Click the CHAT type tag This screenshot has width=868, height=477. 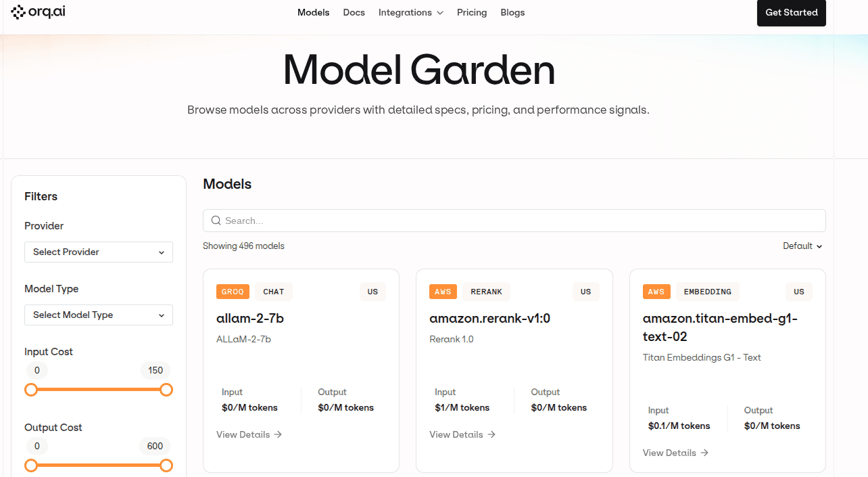[x=274, y=292]
